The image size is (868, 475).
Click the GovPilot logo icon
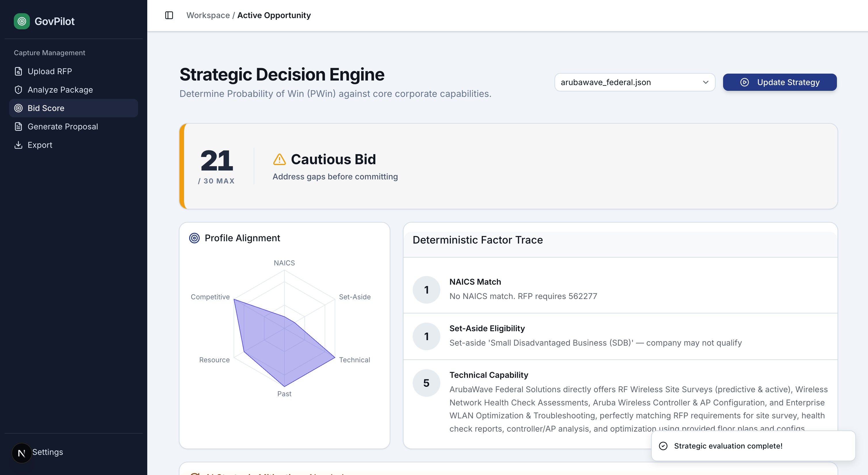pyautogui.click(x=22, y=21)
